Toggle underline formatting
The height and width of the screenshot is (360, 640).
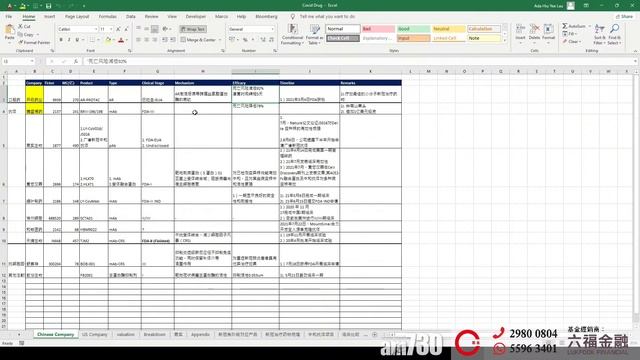coord(77,40)
